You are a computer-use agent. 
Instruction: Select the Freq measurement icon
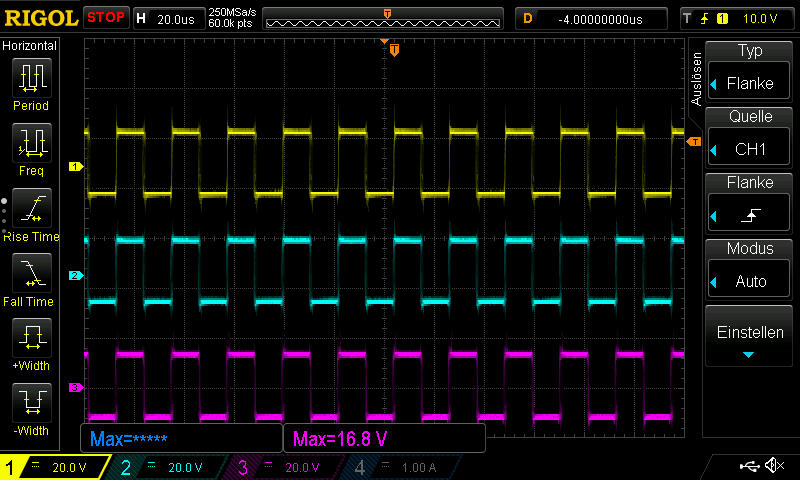coord(32,142)
